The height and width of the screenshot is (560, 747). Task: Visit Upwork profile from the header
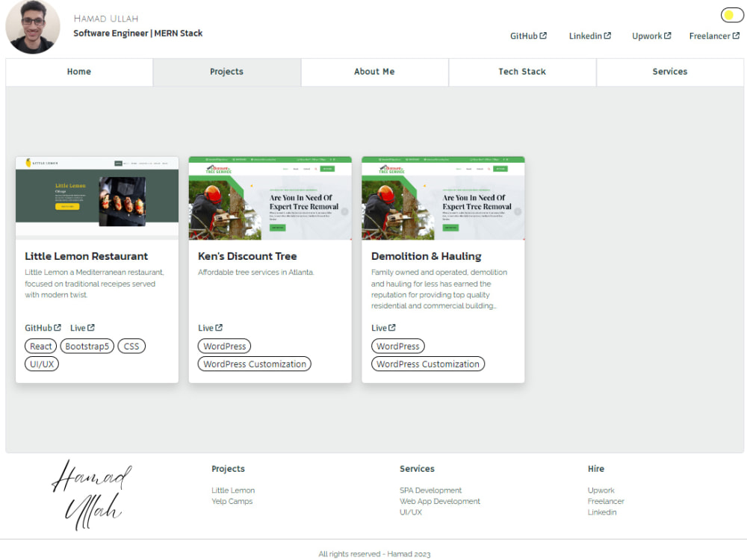(x=651, y=35)
